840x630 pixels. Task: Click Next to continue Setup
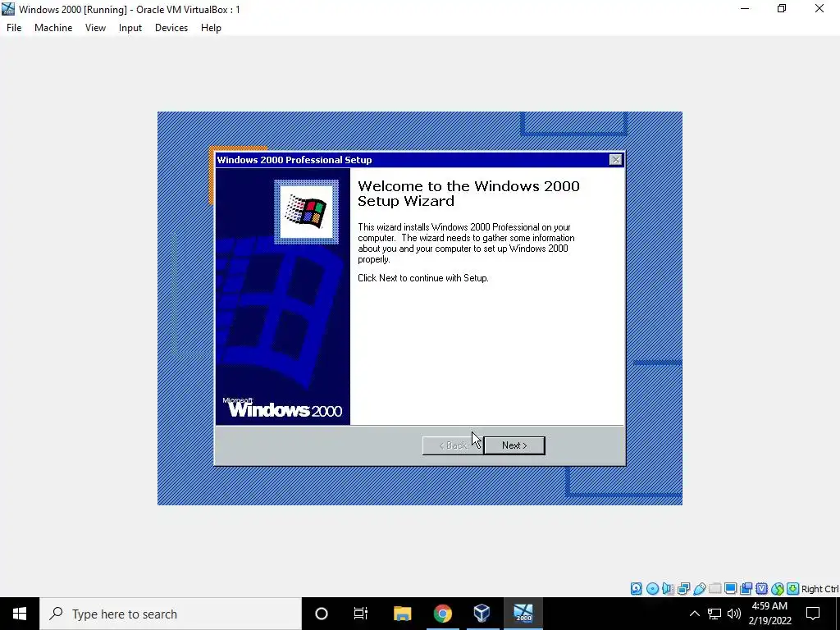point(514,445)
